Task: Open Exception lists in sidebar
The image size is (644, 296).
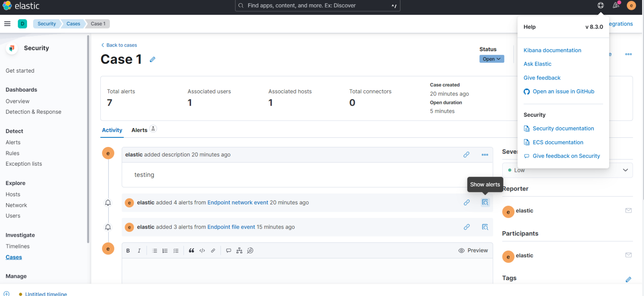Action: pyautogui.click(x=24, y=164)
